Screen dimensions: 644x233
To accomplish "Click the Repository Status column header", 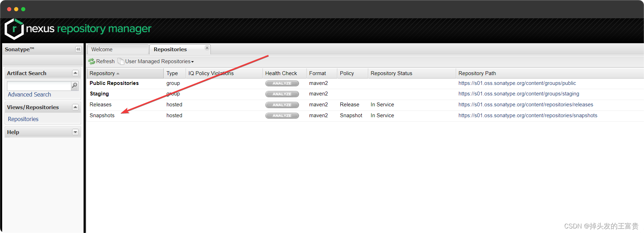I will click(412, 73).
